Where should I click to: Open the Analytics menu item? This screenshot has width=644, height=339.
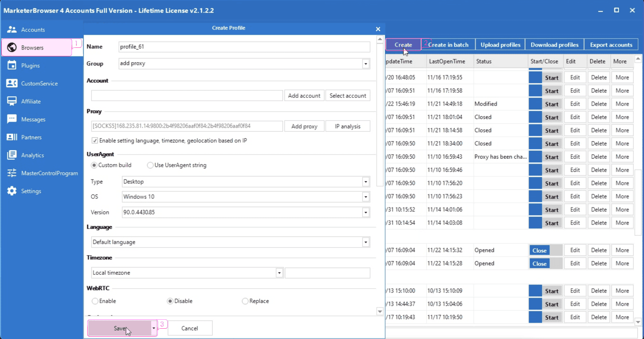tap(33, 155)
